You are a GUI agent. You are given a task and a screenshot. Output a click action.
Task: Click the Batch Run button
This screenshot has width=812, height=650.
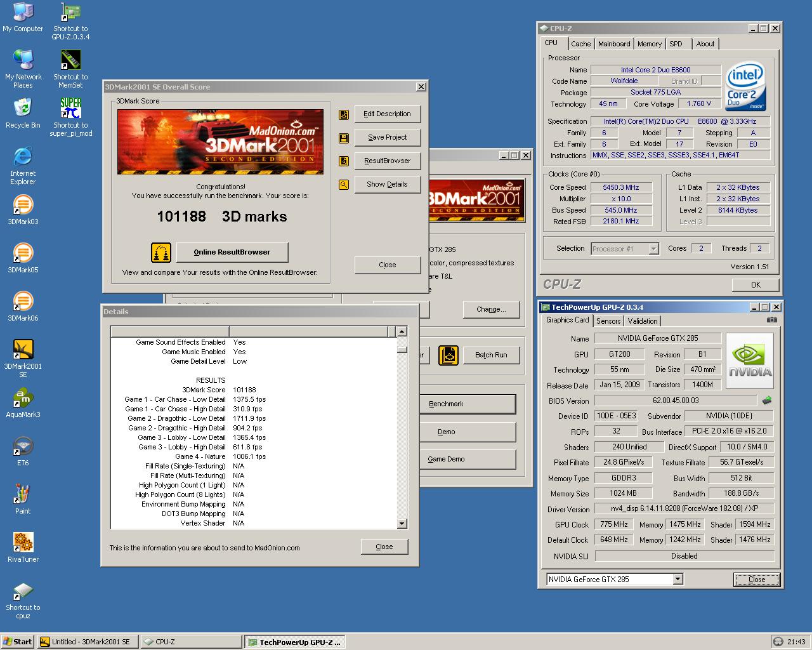tap(491, 355)
